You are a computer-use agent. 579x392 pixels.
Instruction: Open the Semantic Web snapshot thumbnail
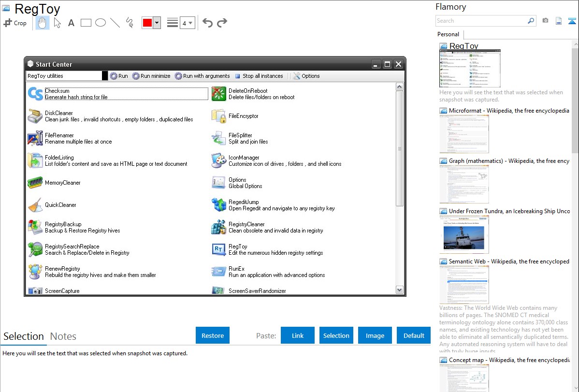pos(464,285)
